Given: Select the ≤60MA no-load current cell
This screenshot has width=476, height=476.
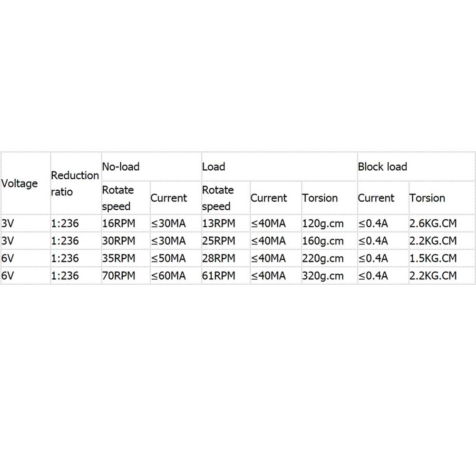Looking at the screenshot, I should click(x=176, y=276).
